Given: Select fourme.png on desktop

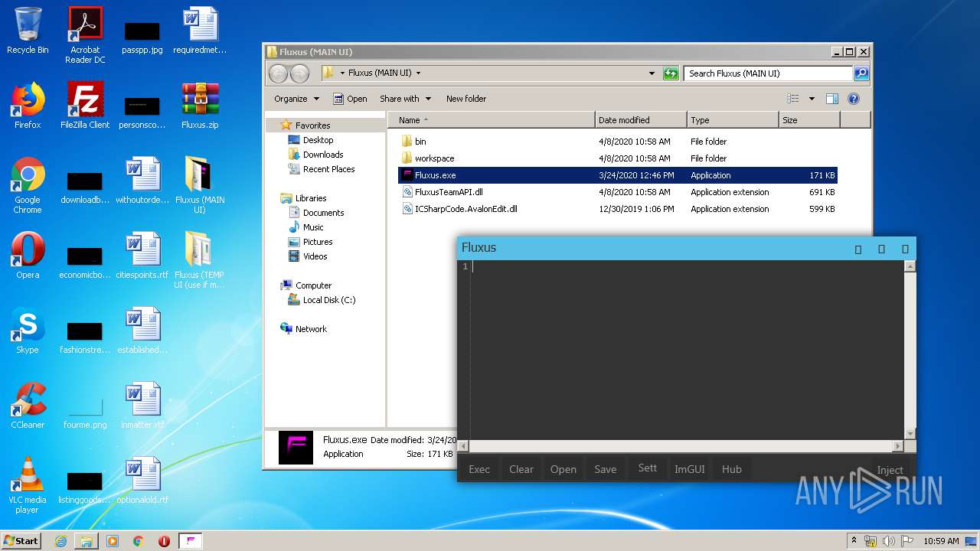Looking at the screenshot, I should pyautogui.click(x=85, y=413).
